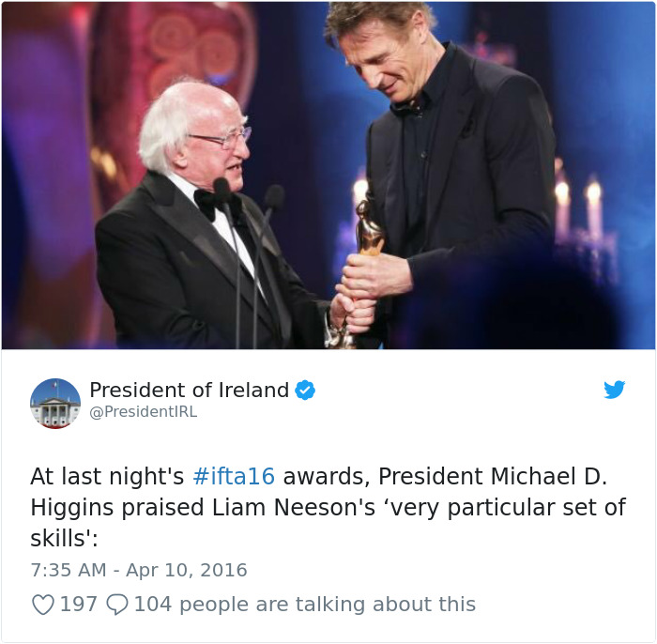Screen dimensions: 657x644
Task: Click the blue verified checkmark badge
Action: pyautogui.click(x=305, y=391)
